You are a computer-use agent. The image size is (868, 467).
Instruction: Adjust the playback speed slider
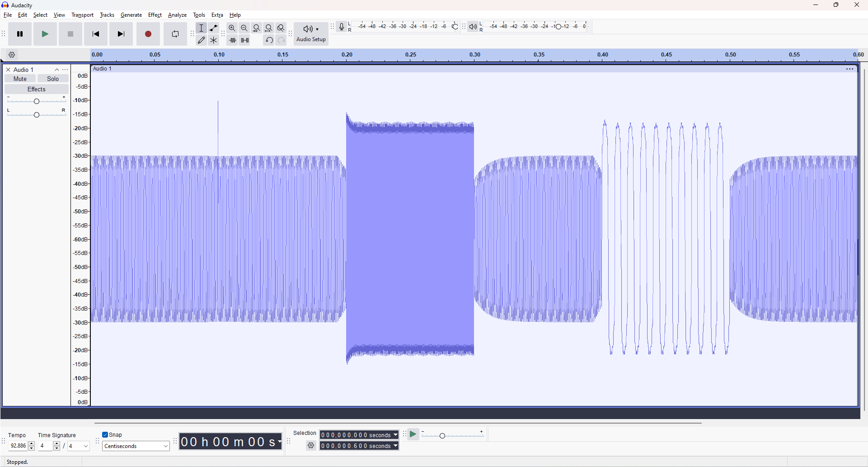tap(441, 435)
